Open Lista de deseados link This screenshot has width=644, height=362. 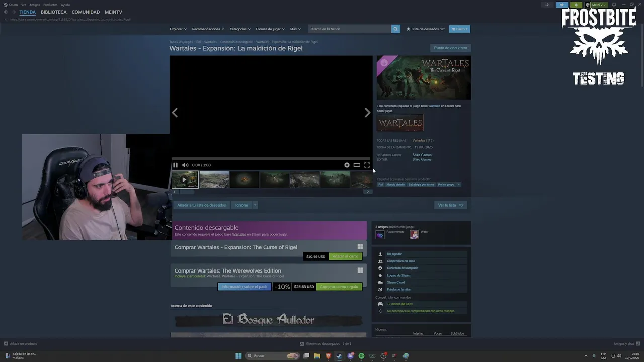coord(426,29)
